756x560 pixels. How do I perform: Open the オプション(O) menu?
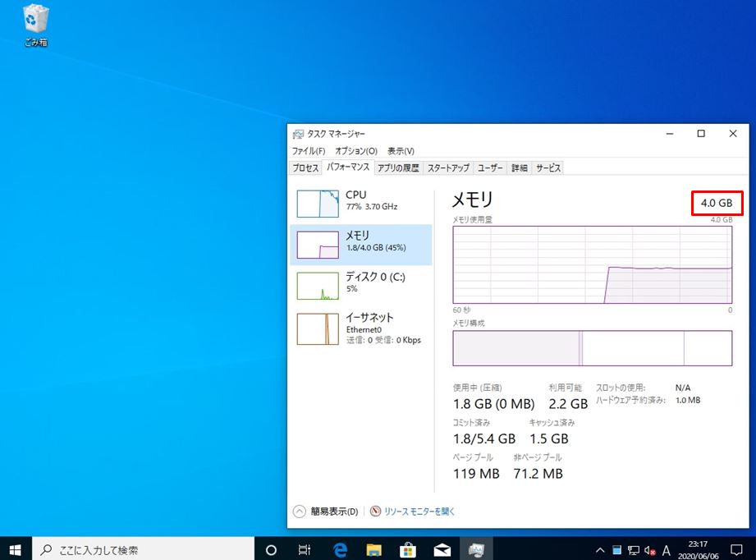[356, 151]
